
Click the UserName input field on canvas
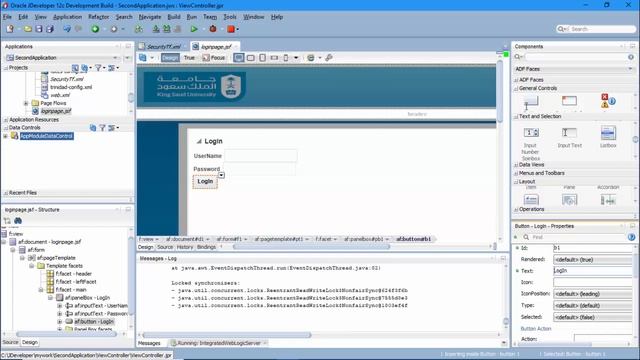point(261,156)
